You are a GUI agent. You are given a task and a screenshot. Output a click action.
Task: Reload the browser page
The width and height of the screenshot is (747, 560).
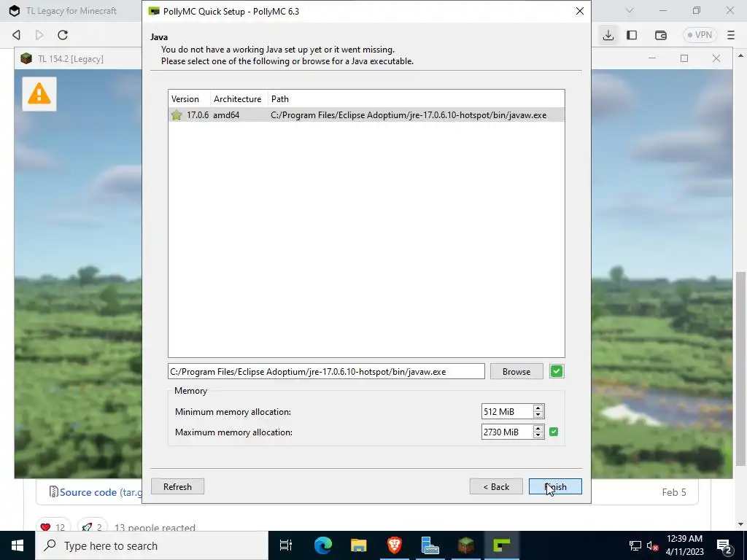tap(63, 35)
